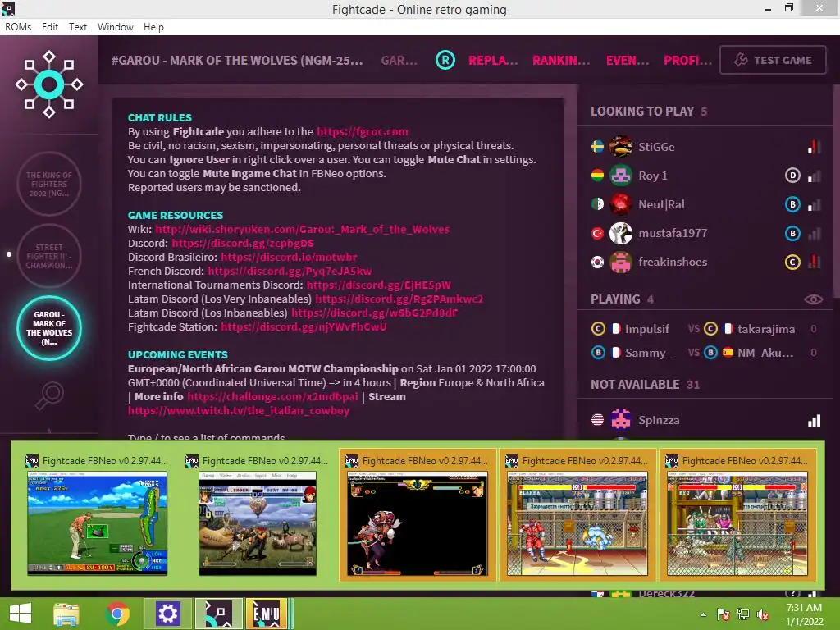Viewport: 840px width, 630px height.
Task: Select the dark-stage fighter FBNeo thumbnail
Action: click(x=418, y=515)
